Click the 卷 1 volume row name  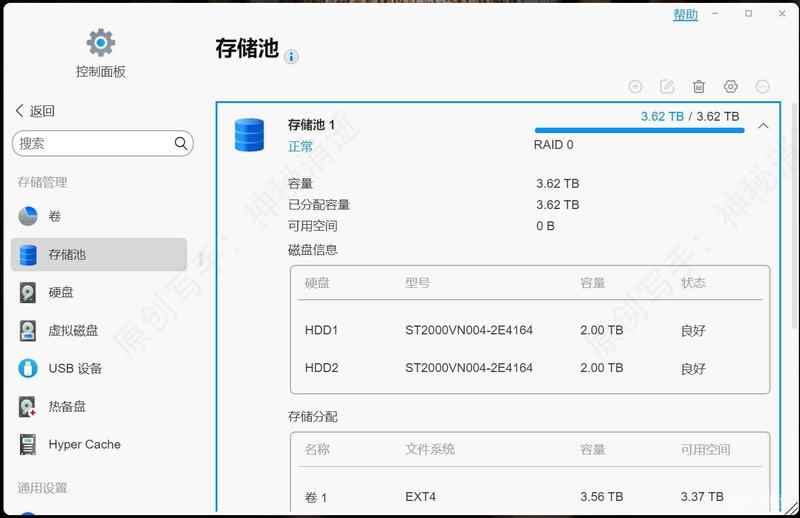[315, 497]
